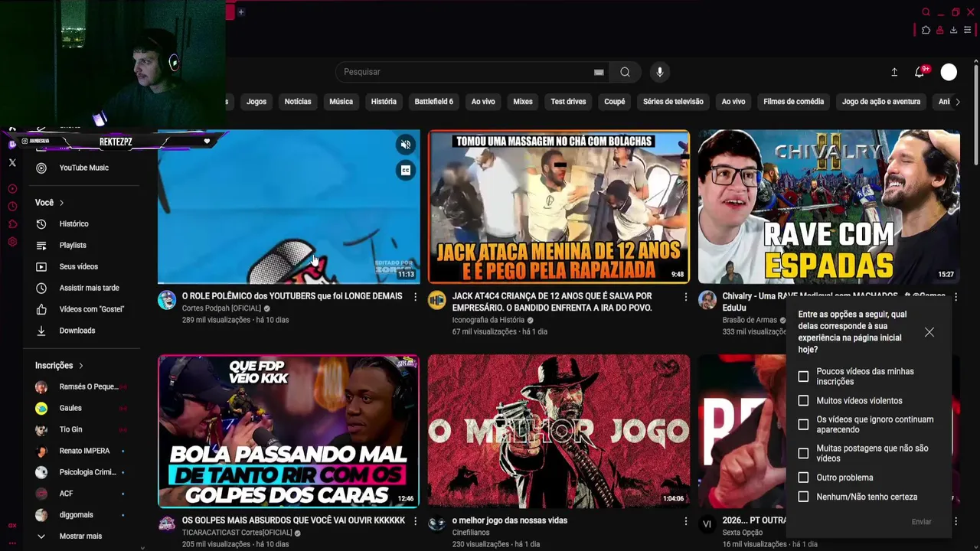Select the Música category chip
The width and height of the screenshot is (980, 551).
341,102
